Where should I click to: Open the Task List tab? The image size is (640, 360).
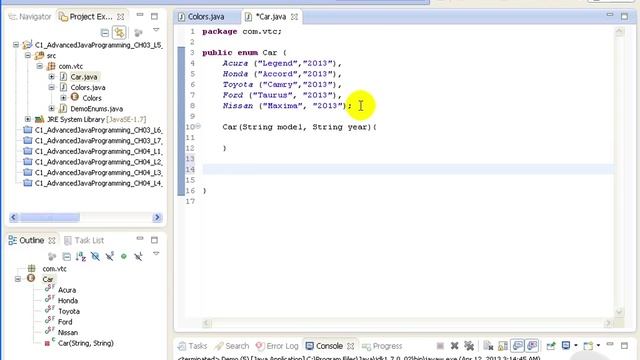[x=84, y=240]
